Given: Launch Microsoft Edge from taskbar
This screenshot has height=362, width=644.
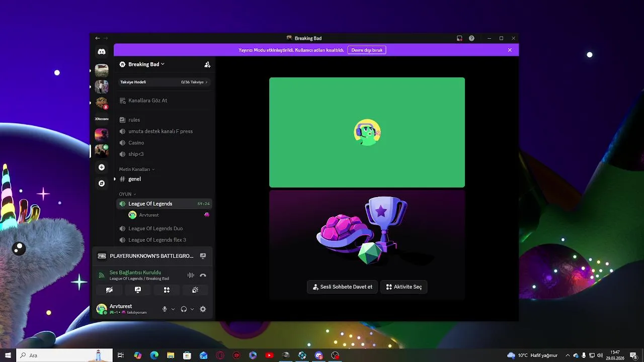Looking at the screenshot, I should pos(154,355).
